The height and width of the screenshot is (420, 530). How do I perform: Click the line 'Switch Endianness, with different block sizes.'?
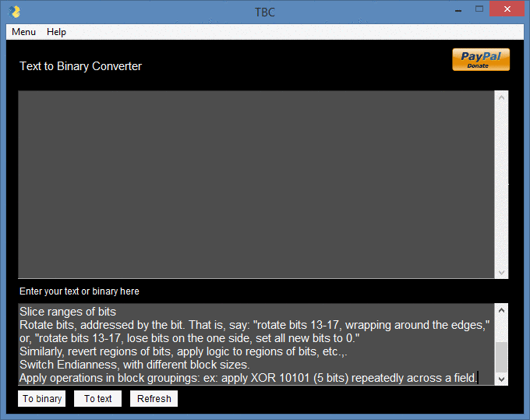[x=135, y=365]
